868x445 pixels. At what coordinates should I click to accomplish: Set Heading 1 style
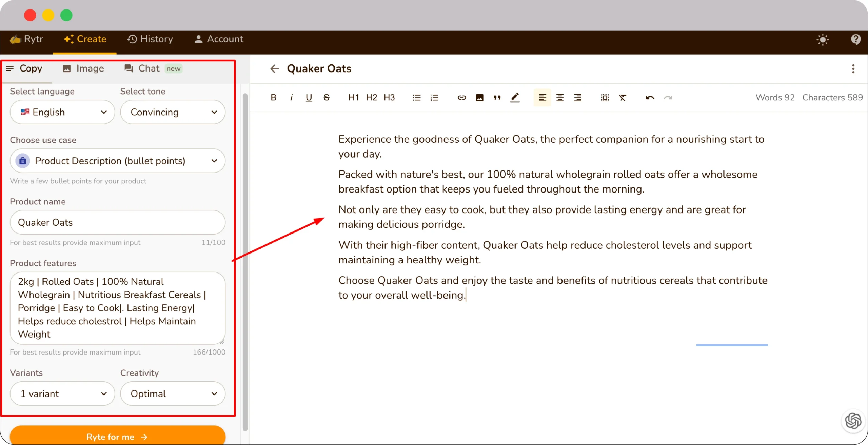click(353, 98)
